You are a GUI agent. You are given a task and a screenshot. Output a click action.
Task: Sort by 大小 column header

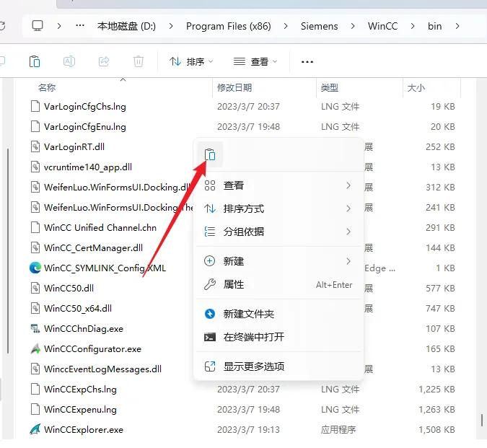click(x=416, y=88)
